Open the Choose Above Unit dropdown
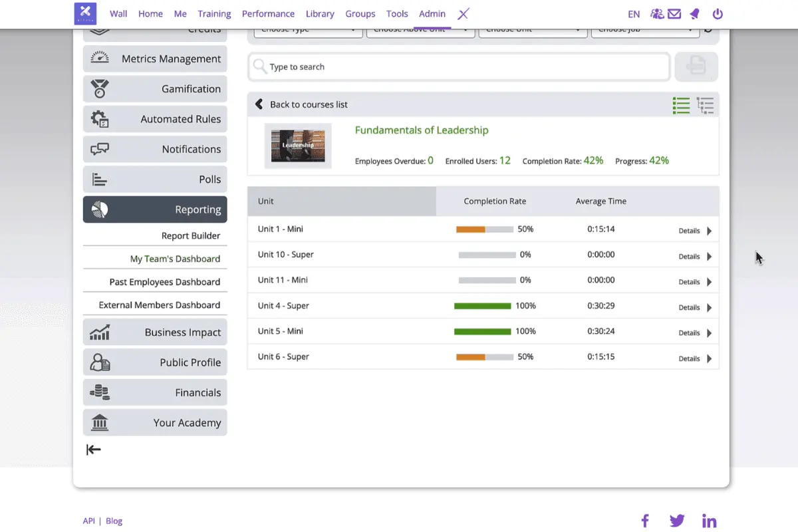 click(x=420, y=33)
